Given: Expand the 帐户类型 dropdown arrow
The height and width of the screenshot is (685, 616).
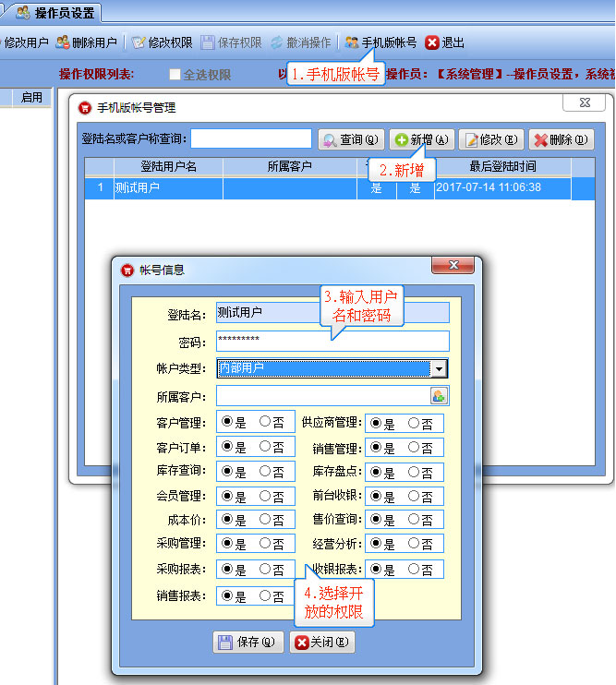Looking at the screenshot, I should (x=440, y=369).
